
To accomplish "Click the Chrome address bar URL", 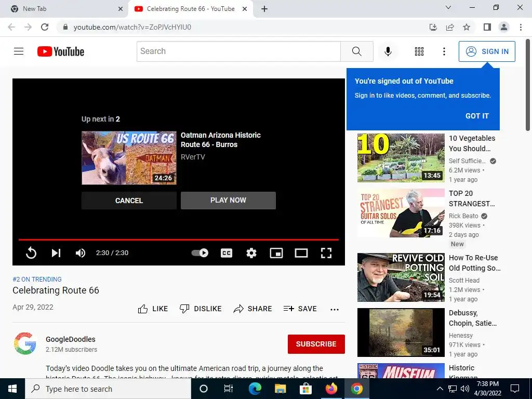I will click(132, 27).
